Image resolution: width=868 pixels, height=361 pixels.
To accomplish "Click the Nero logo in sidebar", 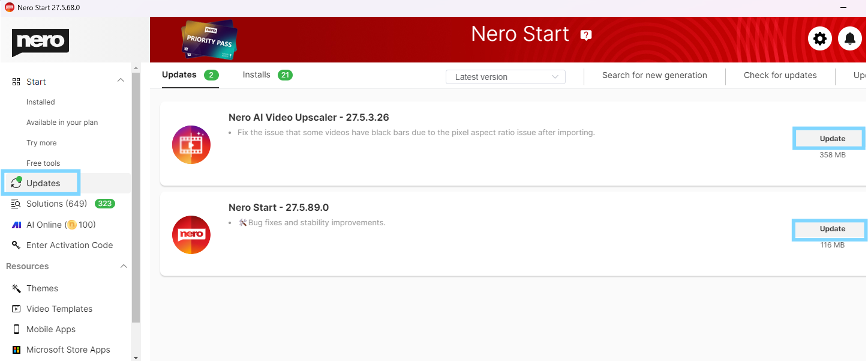I will coord(40,42).
